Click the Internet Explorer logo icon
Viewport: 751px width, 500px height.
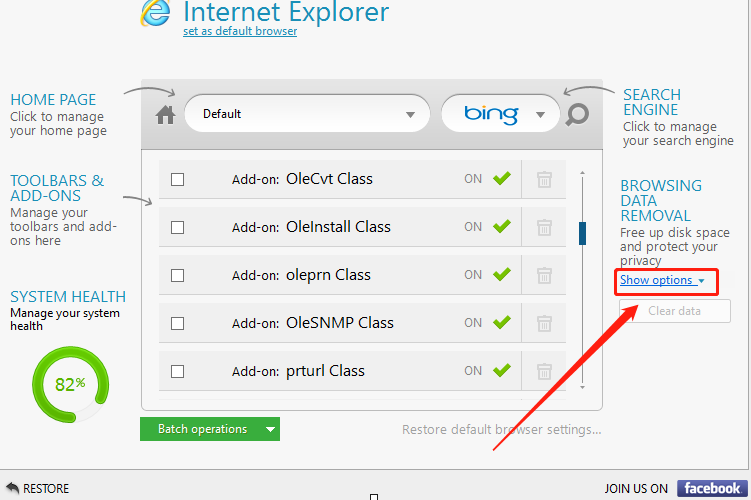[156, 12]
